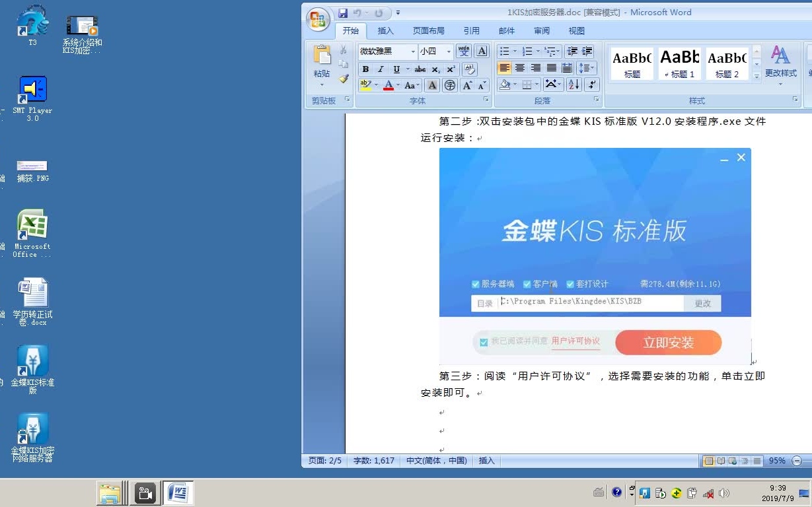Screen dimensions: 812x507
Task: Shrink font size with the small A
Action: [482, 85]
